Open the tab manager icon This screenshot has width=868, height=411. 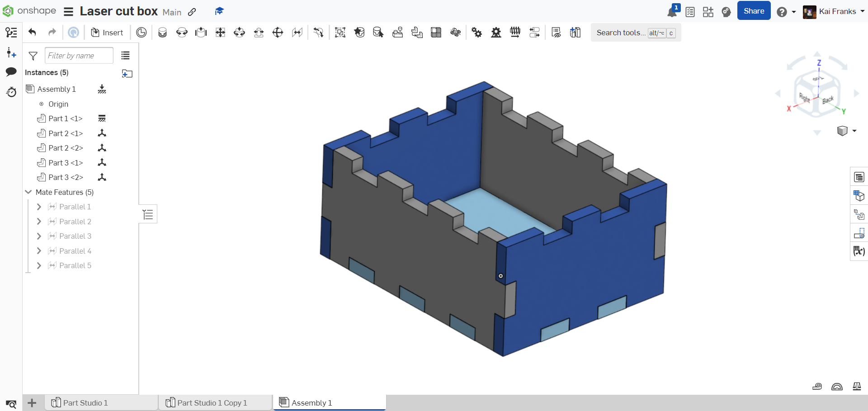[x=11, y=404]
